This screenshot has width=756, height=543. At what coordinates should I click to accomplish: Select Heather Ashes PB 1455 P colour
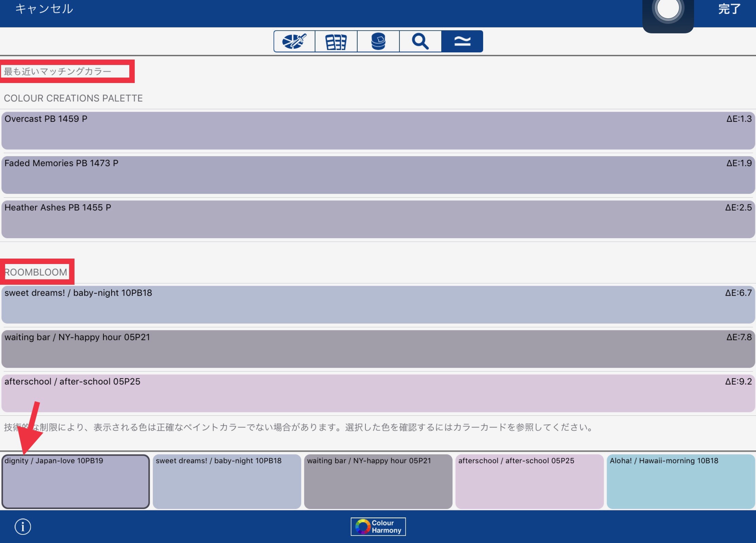click(x=378, y=219)
